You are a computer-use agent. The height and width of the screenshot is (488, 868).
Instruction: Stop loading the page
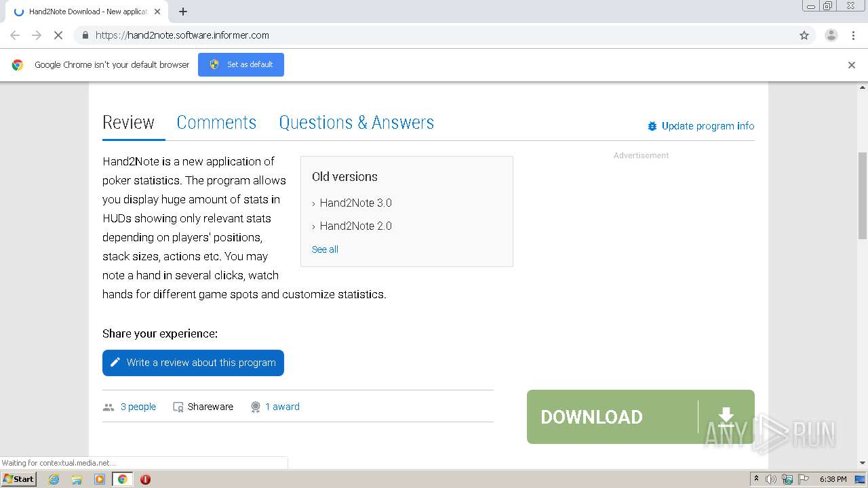pyautogui.click(x=58, y=35)
